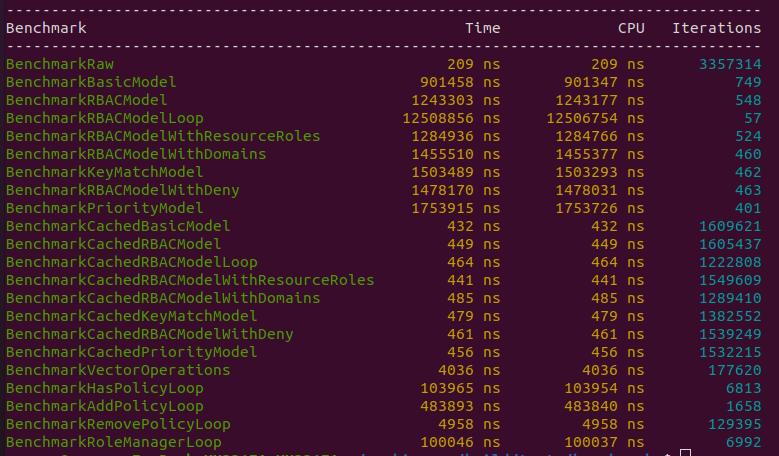779x456 pixels.
Task: Click the 1478170 ns Time value
Action: [456, 190]
